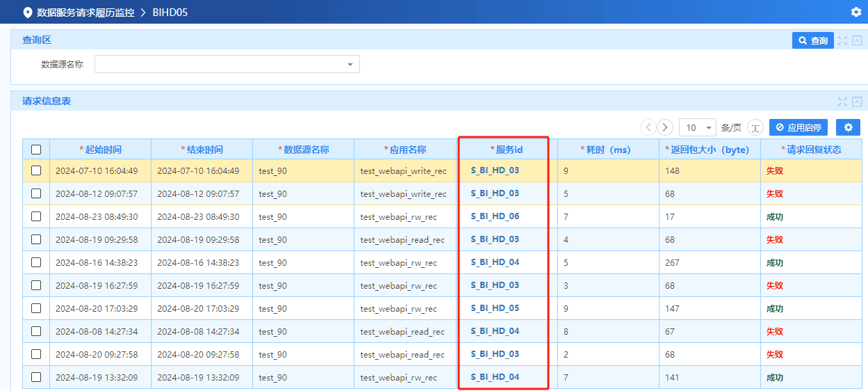This screenshot has width=868, height=391.
Task: Click the 请求信息表 panel title
Action: [47, 102]
